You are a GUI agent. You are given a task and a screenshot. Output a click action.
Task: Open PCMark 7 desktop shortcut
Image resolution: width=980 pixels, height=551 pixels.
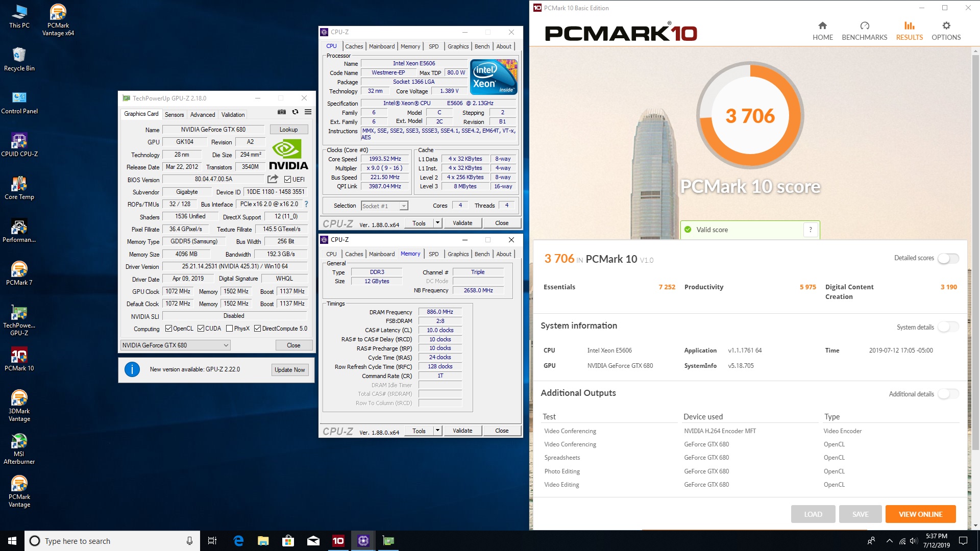coord(19,273)
